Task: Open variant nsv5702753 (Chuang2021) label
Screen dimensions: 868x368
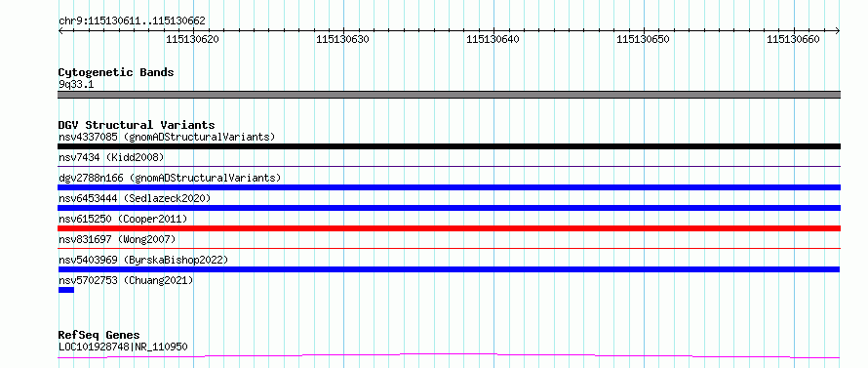Action: tap(126, 280)
